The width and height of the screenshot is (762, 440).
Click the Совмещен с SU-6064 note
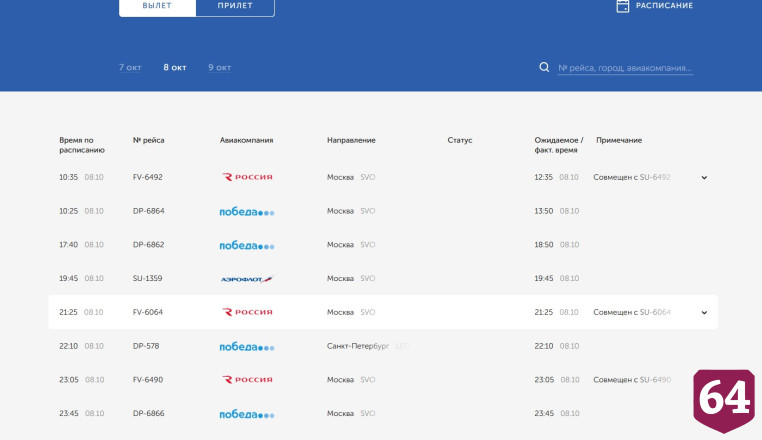[632, 312]
